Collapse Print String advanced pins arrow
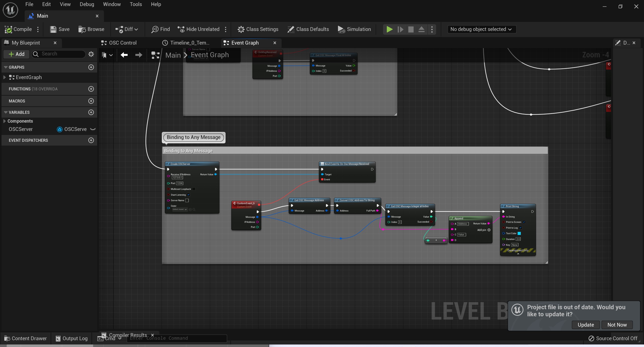Viewport: 644px width, 347px height. [x=518, y=254]
